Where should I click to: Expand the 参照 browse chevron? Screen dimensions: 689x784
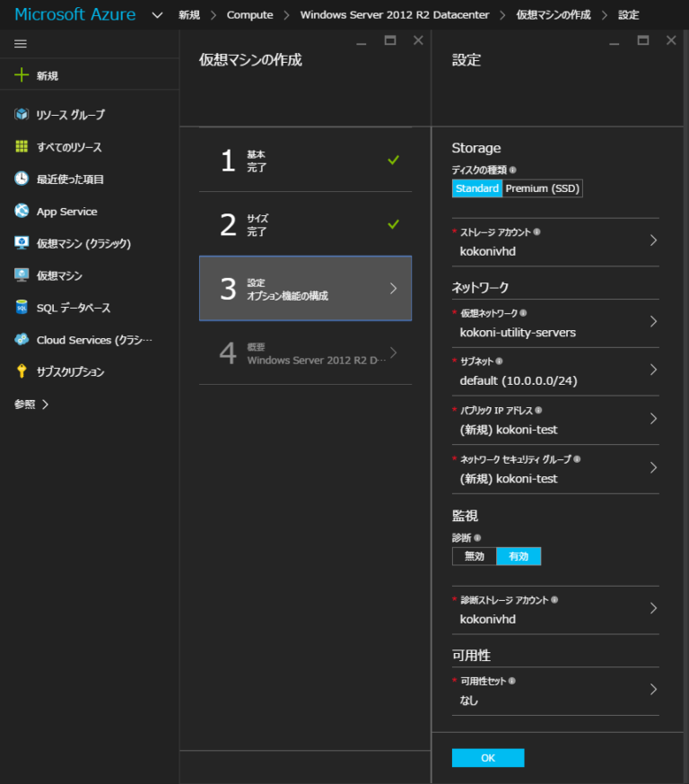click(x=46, y=404)
